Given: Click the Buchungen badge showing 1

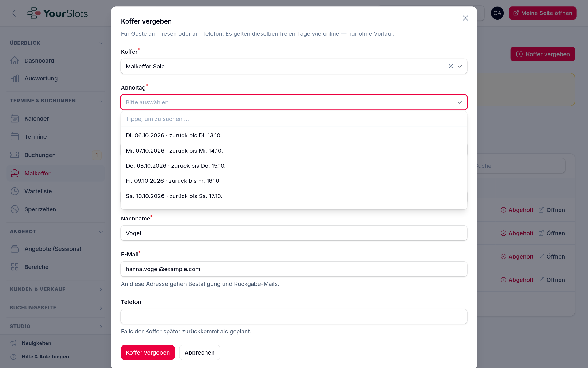Looking at the screenshot, I should click(97, 155).
